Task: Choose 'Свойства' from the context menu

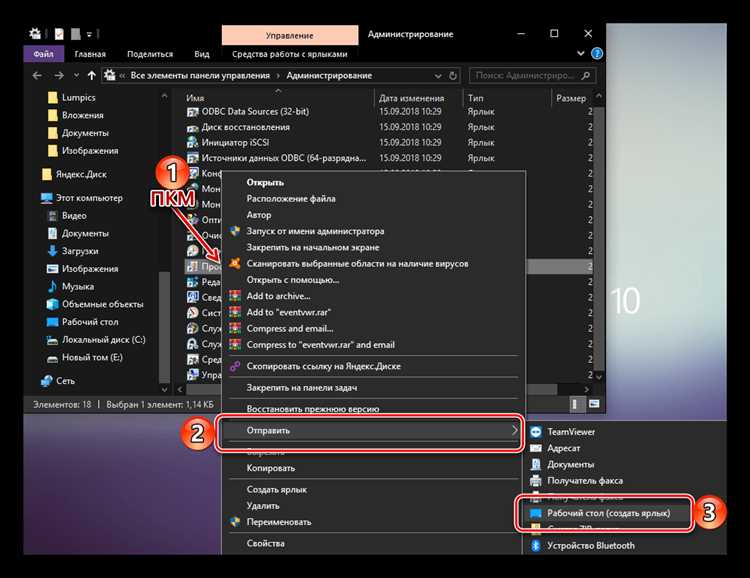Action: pyautogui.click(x=264, y=544)
